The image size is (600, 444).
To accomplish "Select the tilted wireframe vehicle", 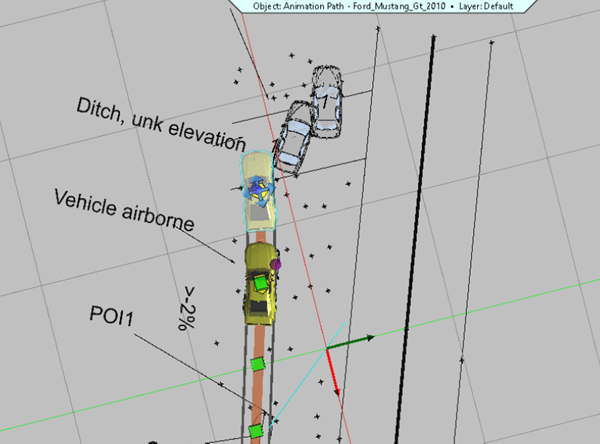I will coord(295,138).
